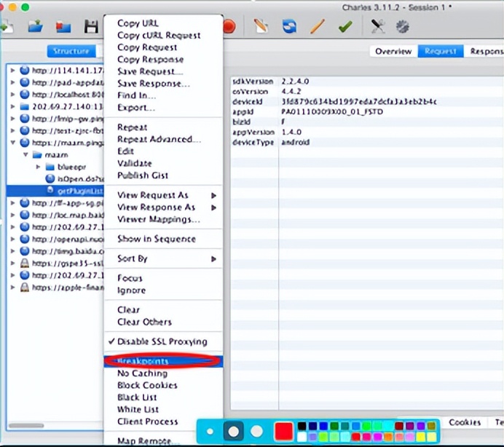Select the smallest brush size dot
Image resolution: width=504 pixels, height=447 pixels.
(x=210, y=431)
